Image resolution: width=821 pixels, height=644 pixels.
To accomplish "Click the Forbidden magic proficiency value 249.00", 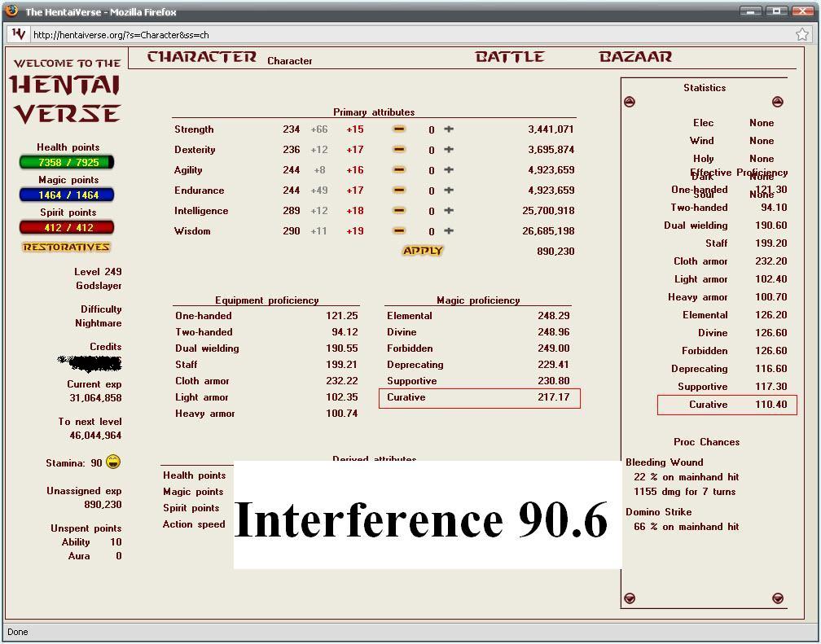I will point(554,348).
